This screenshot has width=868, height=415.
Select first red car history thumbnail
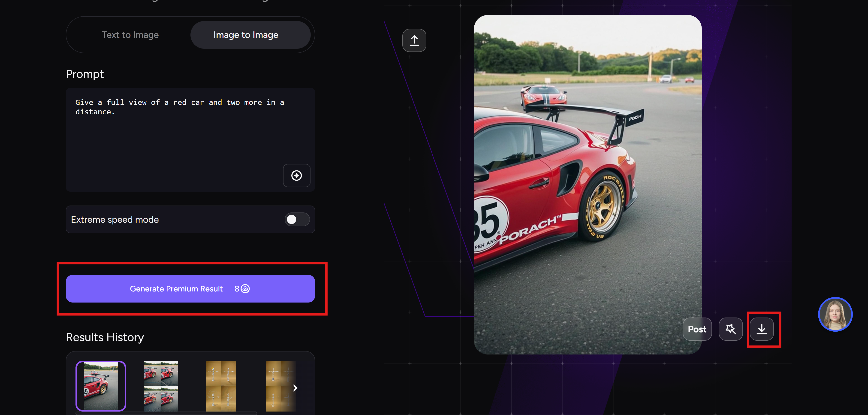pyautogui.click(x=101, y=386)
